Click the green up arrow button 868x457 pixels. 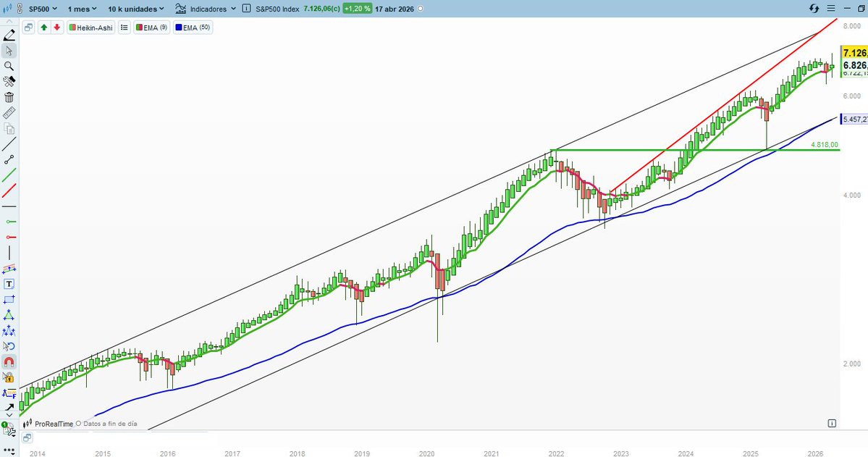[x=43, y=27]
